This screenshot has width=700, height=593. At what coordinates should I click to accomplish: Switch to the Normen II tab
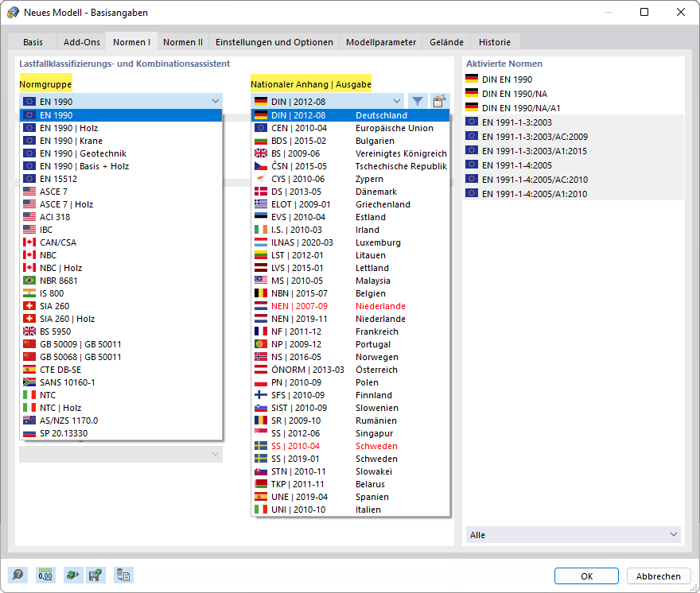(183, 42)
